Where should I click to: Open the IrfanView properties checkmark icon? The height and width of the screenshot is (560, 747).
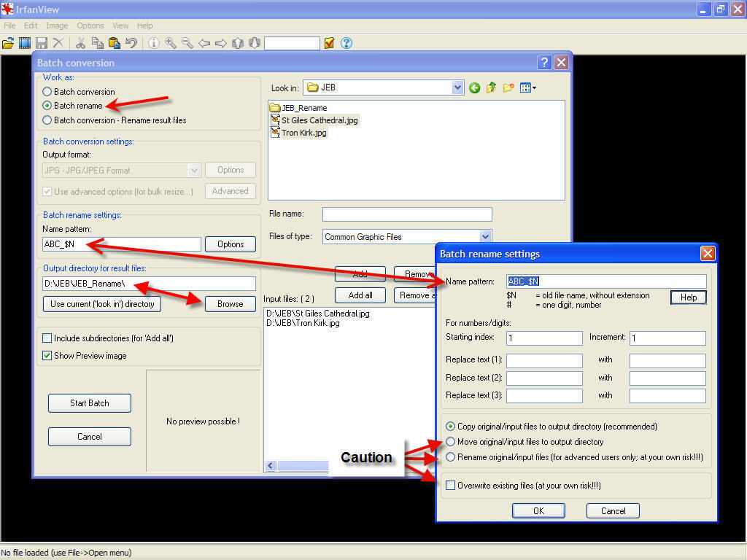330,43
